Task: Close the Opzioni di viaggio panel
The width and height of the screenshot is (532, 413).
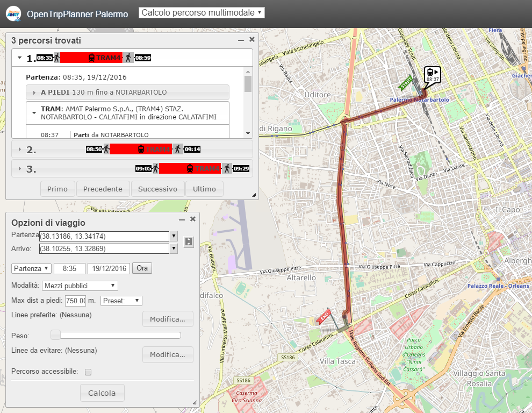Action: [193, 219]
